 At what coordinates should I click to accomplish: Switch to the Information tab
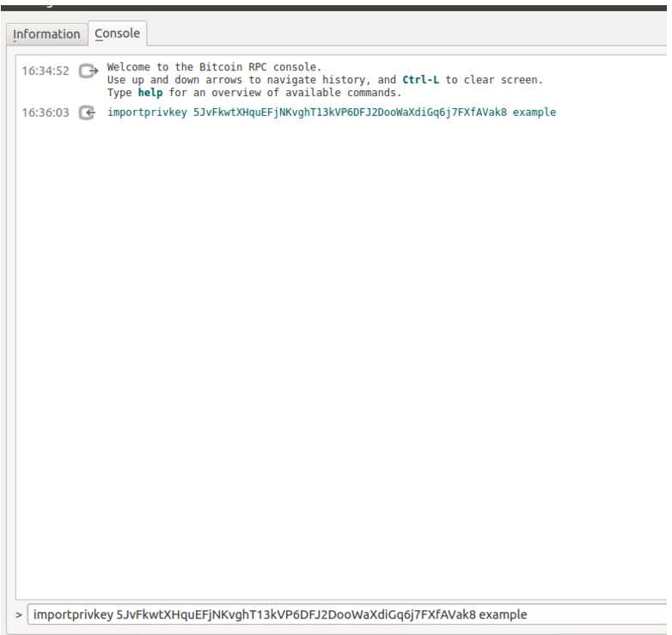(x=46, y=34)
